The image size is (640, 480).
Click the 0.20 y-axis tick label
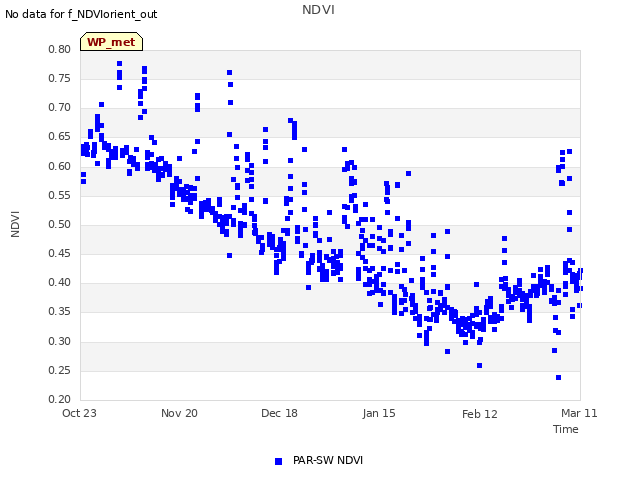click(60, 399)
